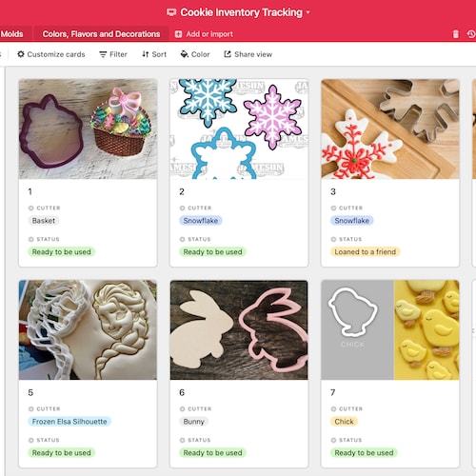Click the plus icon next to Add or import
The width and height of the screenshot is (476, 476).
178,34
